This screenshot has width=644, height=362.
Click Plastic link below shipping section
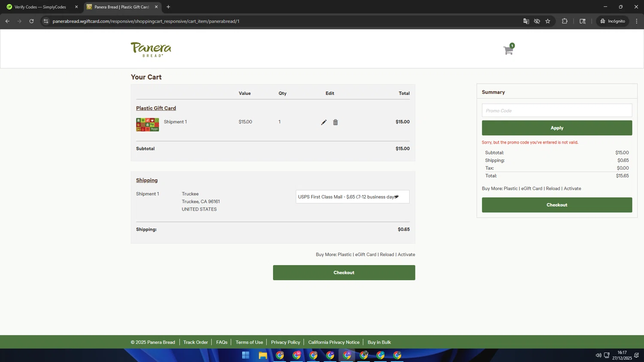click(344, 254)
